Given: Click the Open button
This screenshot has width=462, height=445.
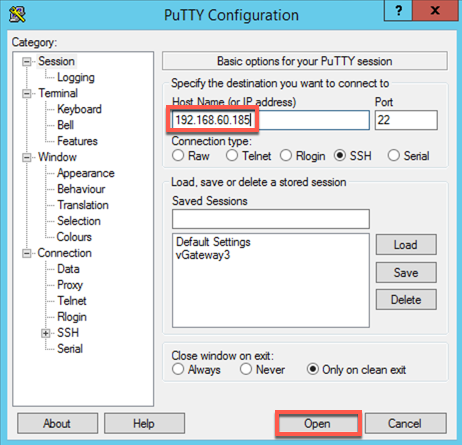Looking at the screenshot, I should pyautogui.click(x=318, y=424).
